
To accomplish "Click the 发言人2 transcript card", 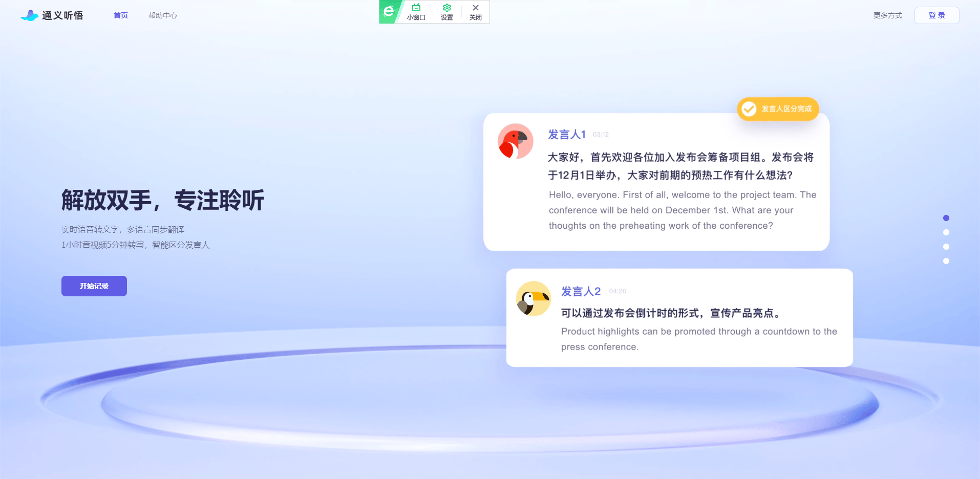I will coord(679,318).
